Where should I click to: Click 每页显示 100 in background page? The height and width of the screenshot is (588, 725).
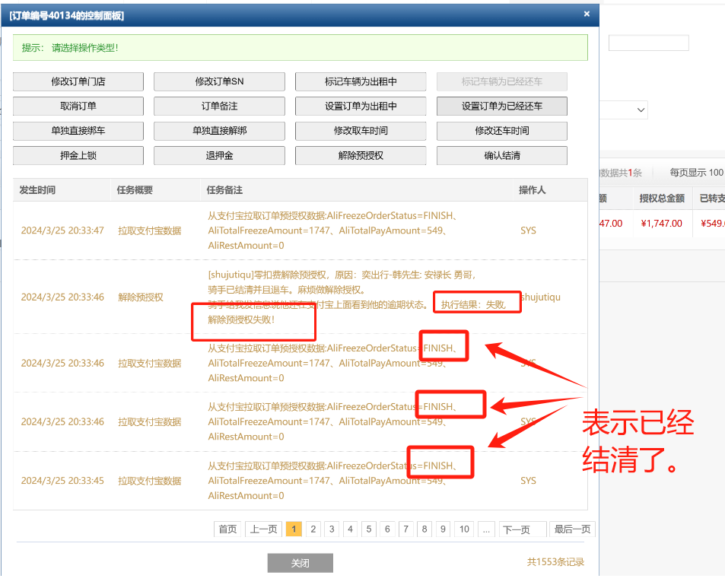[696, 173]
